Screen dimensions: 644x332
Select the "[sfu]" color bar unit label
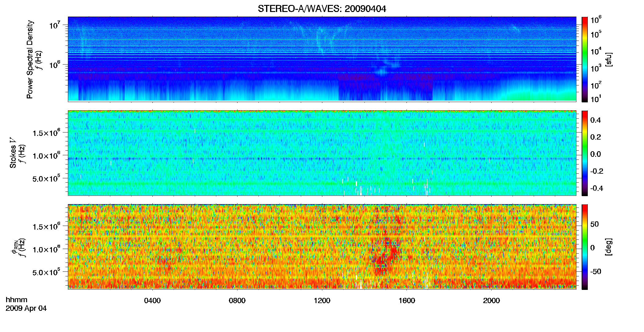[x=608, y=59]
